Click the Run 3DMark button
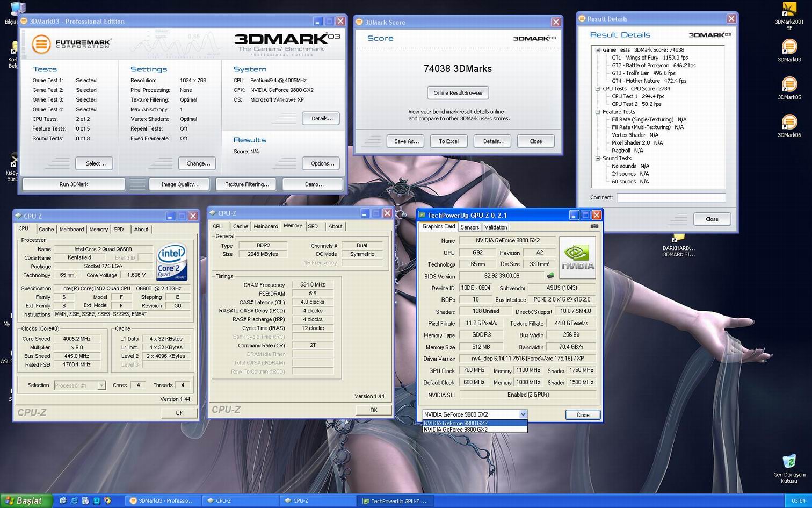 coord(74,184)
